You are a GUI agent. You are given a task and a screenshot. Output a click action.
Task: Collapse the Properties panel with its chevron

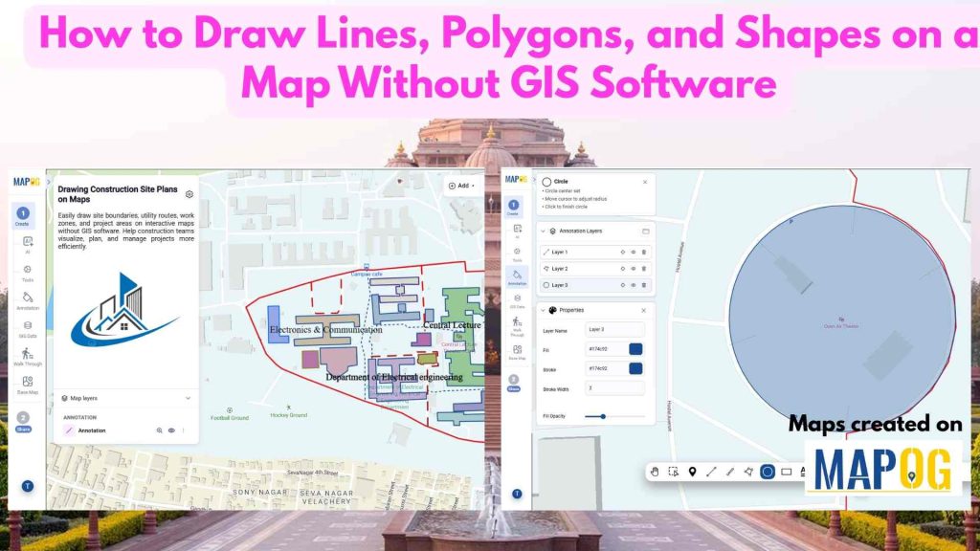(x=543, y=310)
